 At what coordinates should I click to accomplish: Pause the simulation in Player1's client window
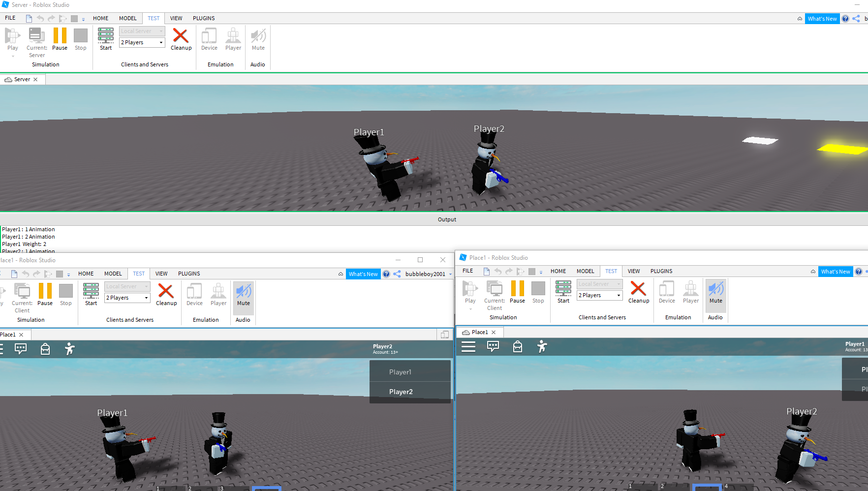[517, 292]
